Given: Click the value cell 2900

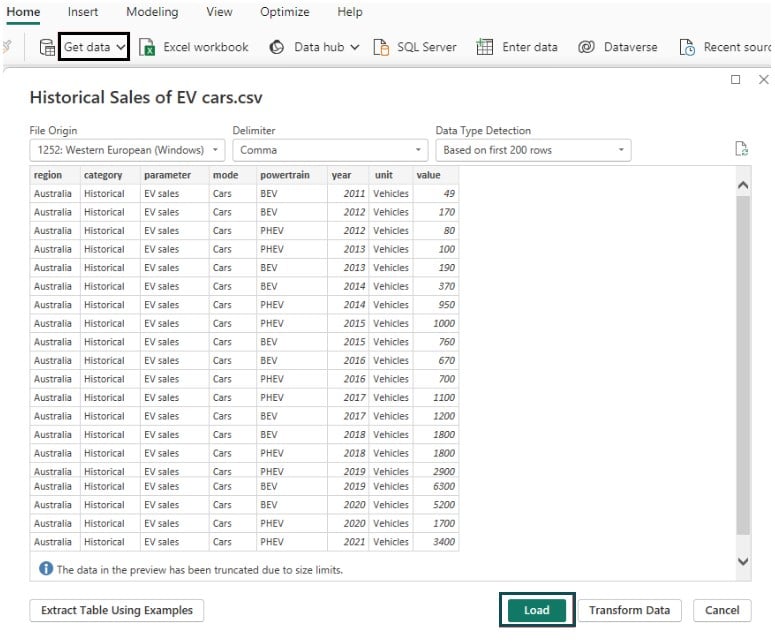Looking at the screenshot, I should pyautogui.click(x=436, y=471).
